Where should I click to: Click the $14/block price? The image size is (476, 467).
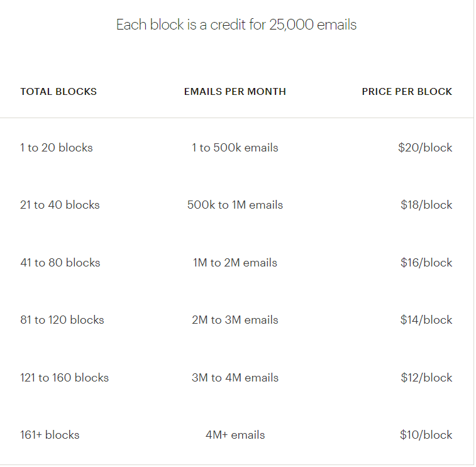coord(426,320)
